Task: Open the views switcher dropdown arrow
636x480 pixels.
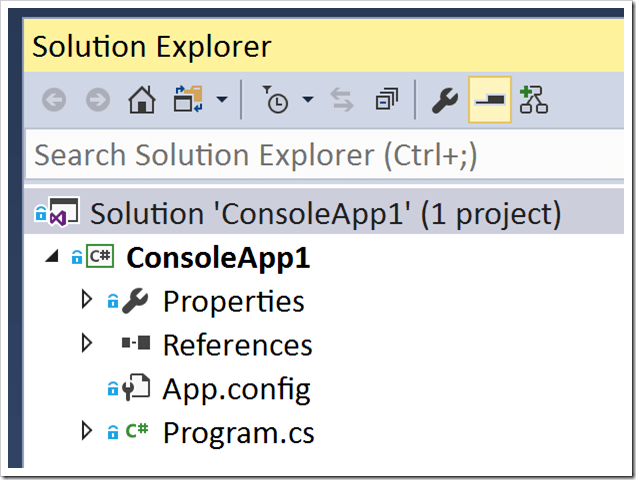Action: 222,99
